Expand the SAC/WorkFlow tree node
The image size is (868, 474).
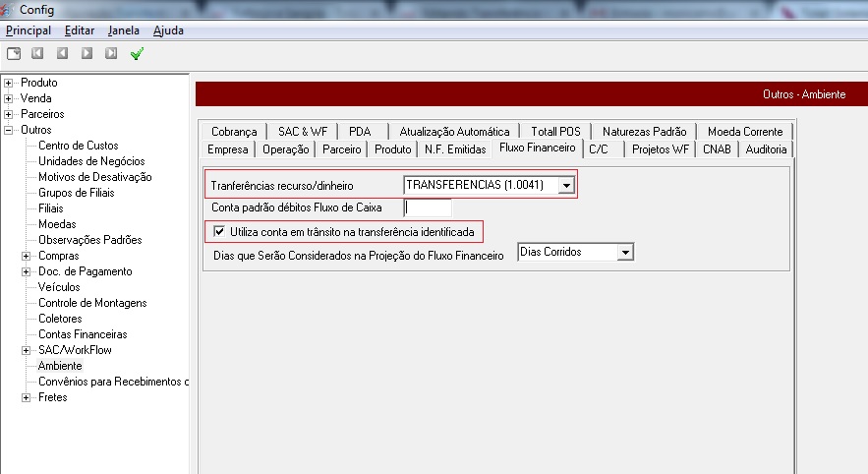tap(26, 350)
